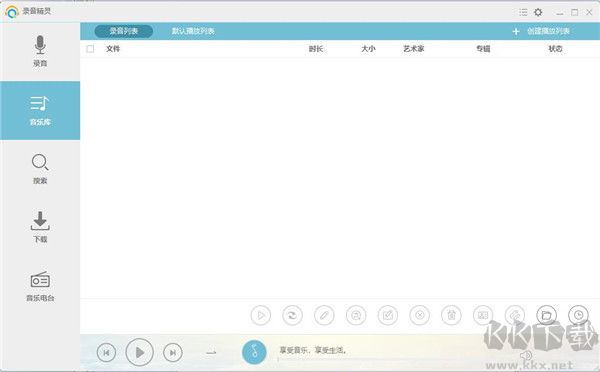Skip to next track
Image resolution: width=600 pixels, height=372 pixels.
coord(173,352)
